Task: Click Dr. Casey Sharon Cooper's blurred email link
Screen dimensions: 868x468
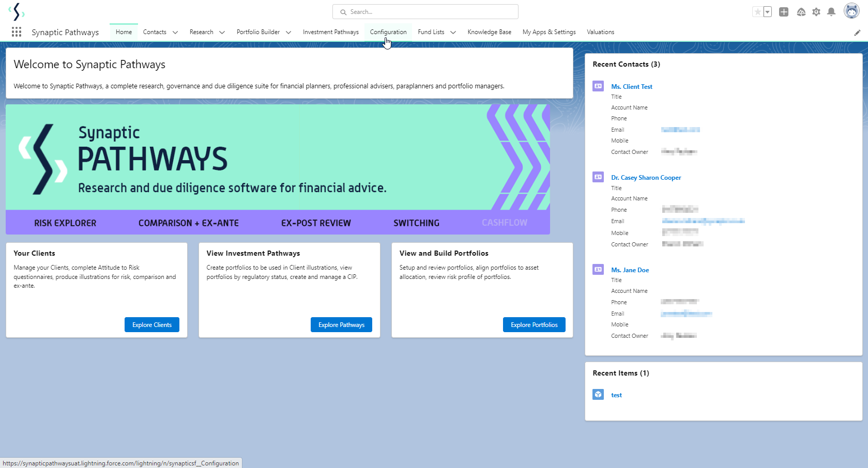Action: click(x=704, y=221)
